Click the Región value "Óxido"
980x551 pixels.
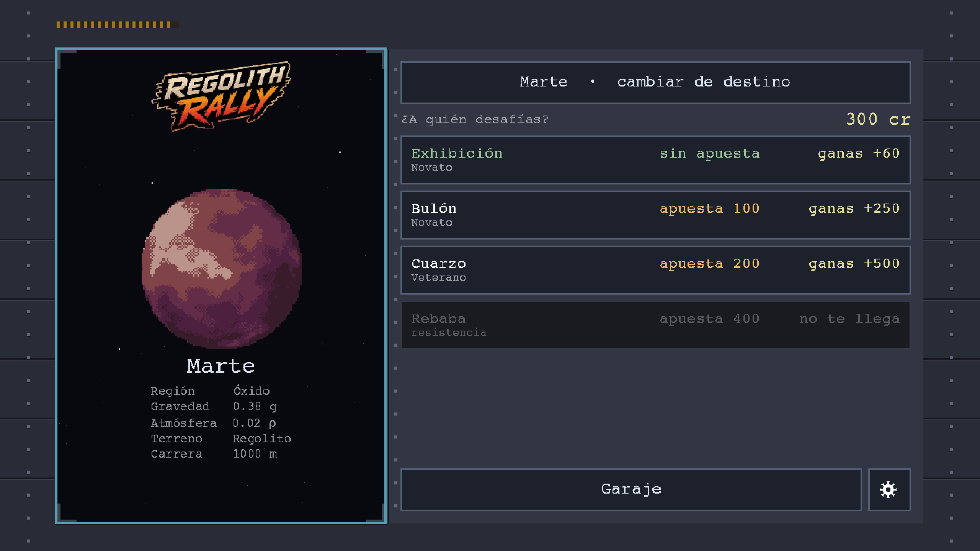pyautogui.click(x=252, y=391)
